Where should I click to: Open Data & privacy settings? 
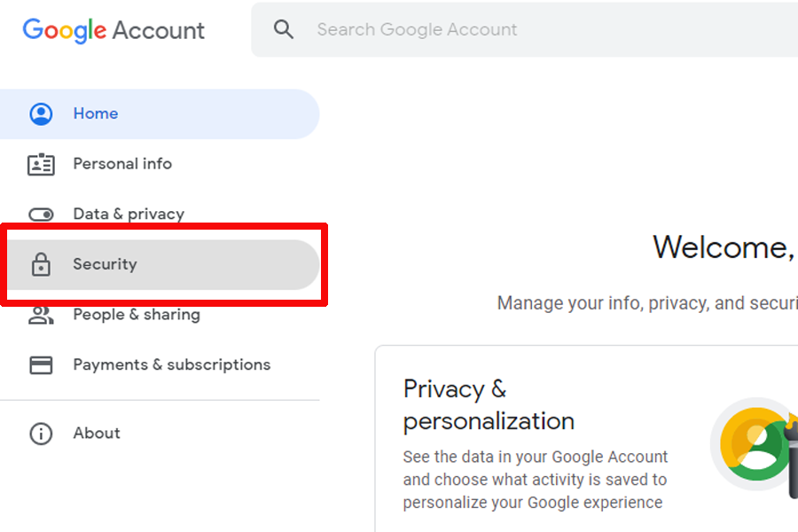pyautogui.click(x=129, y=214)
